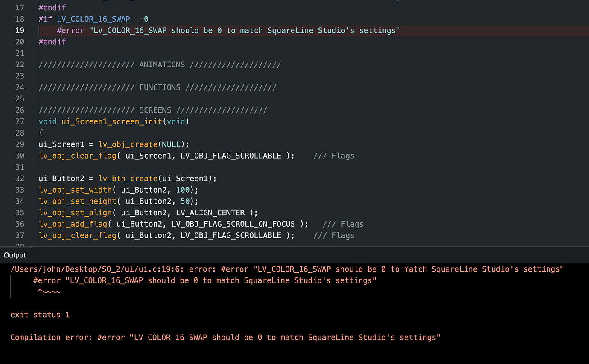The image size is (589, 364).
Task: Click the "exit status 1" output line
Action: 40,315
